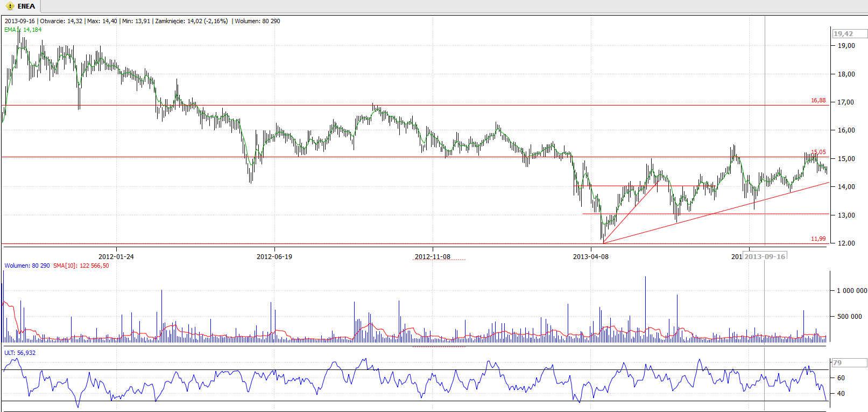Screen dimensions: 868x412
Task: Click the 500 000 volume axis label
Action: tap(850, 316)
